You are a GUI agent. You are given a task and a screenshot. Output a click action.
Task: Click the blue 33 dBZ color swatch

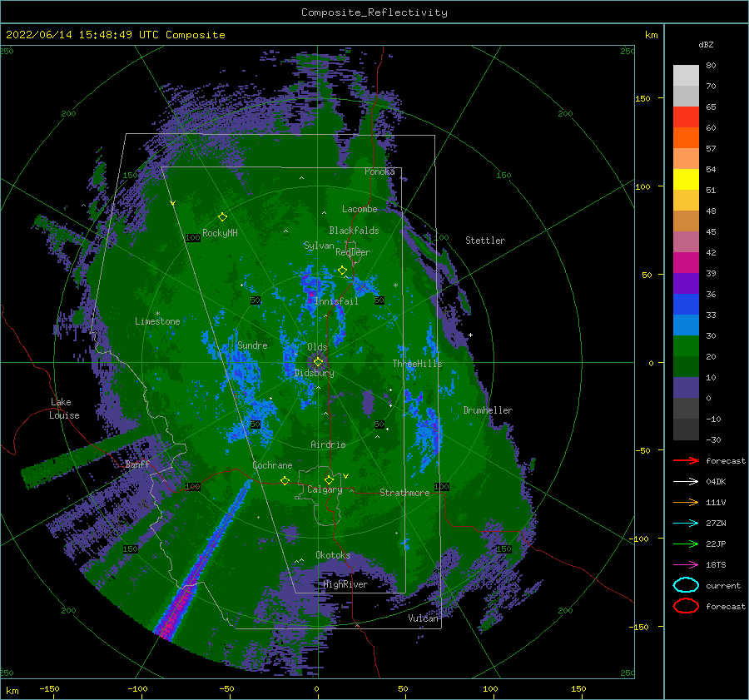coord(686,304)
